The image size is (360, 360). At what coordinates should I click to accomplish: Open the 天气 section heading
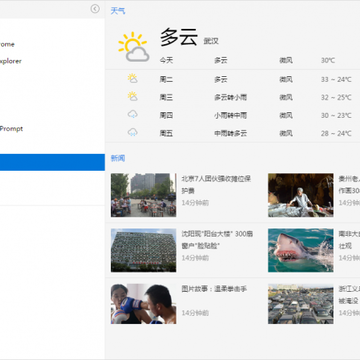(118, 11)
